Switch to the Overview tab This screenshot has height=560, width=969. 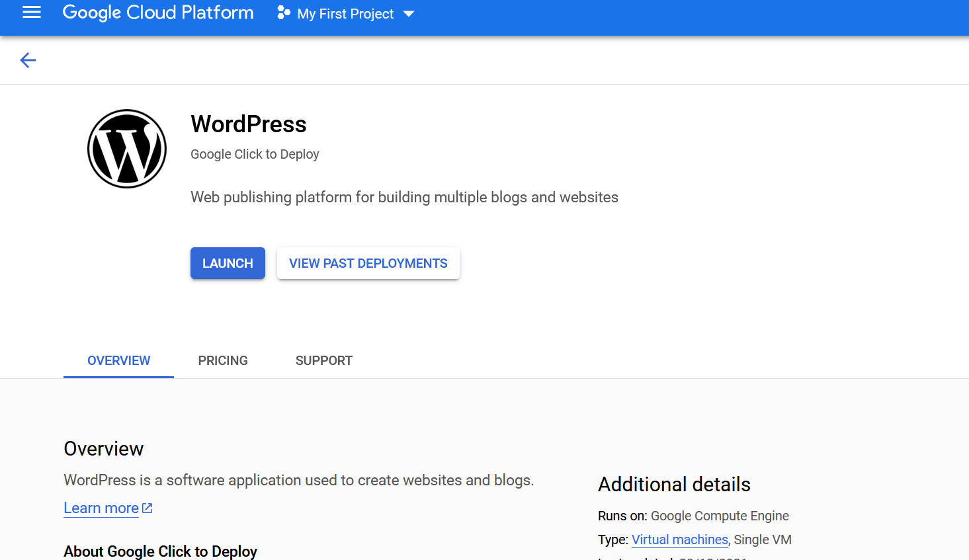119,360
